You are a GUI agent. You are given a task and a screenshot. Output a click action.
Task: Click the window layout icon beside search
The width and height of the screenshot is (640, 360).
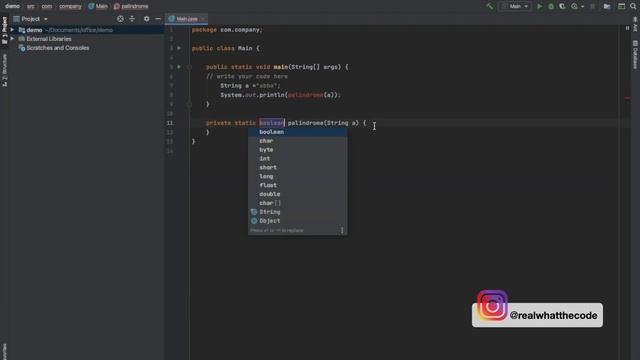tap(621, 6)
